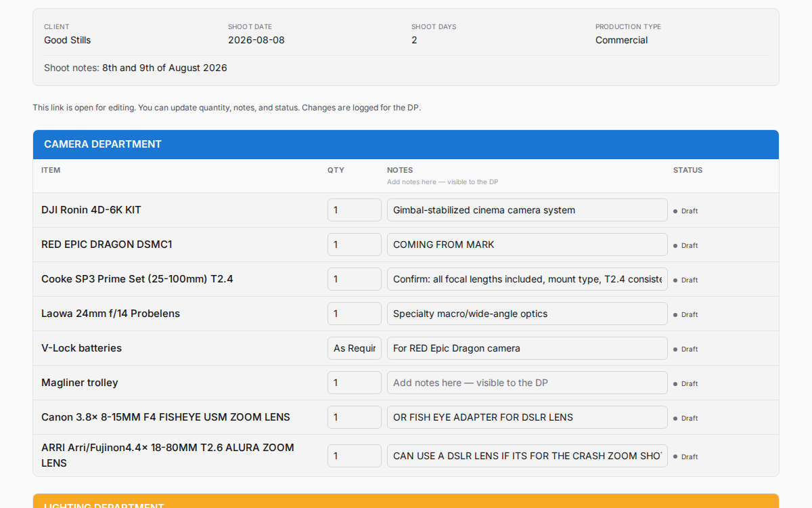Edit notes for Cooke SP3 Prime Set
812x508 pixels.
[527, 279]
